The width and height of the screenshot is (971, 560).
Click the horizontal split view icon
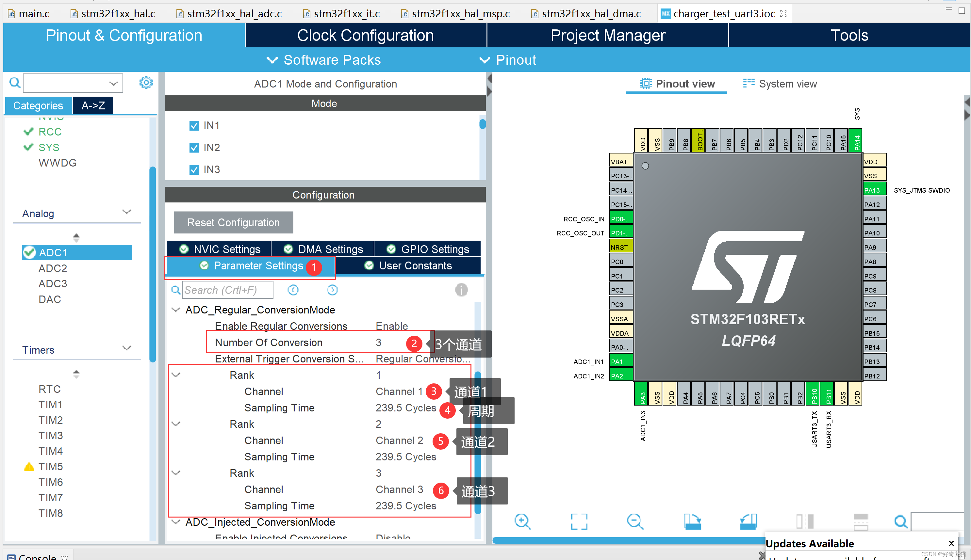click(861, 522)
